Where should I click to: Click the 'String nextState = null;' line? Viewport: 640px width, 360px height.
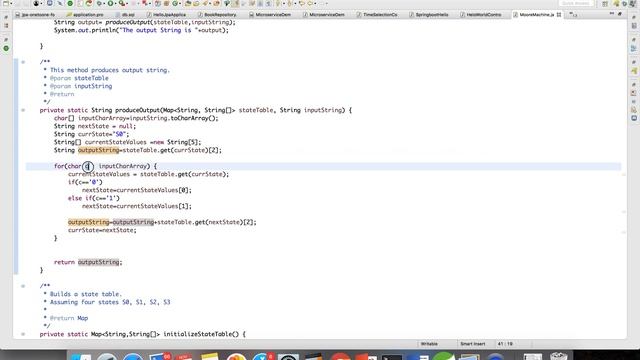pyautogui.click(x=95, y=126)
